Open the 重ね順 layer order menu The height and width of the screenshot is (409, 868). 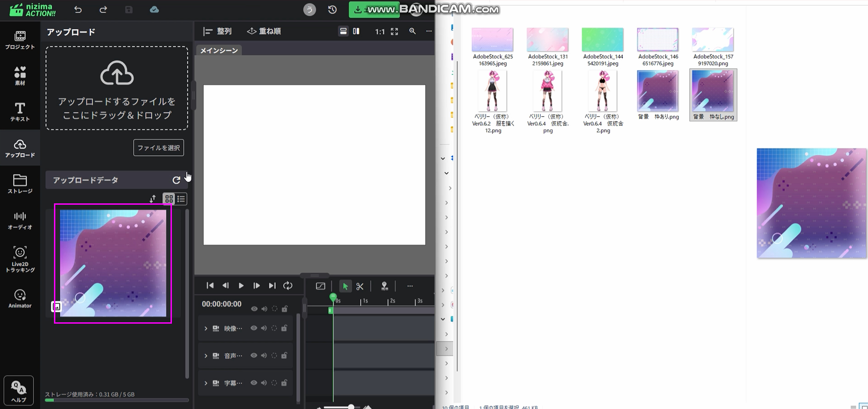click(x=264, y=31)
